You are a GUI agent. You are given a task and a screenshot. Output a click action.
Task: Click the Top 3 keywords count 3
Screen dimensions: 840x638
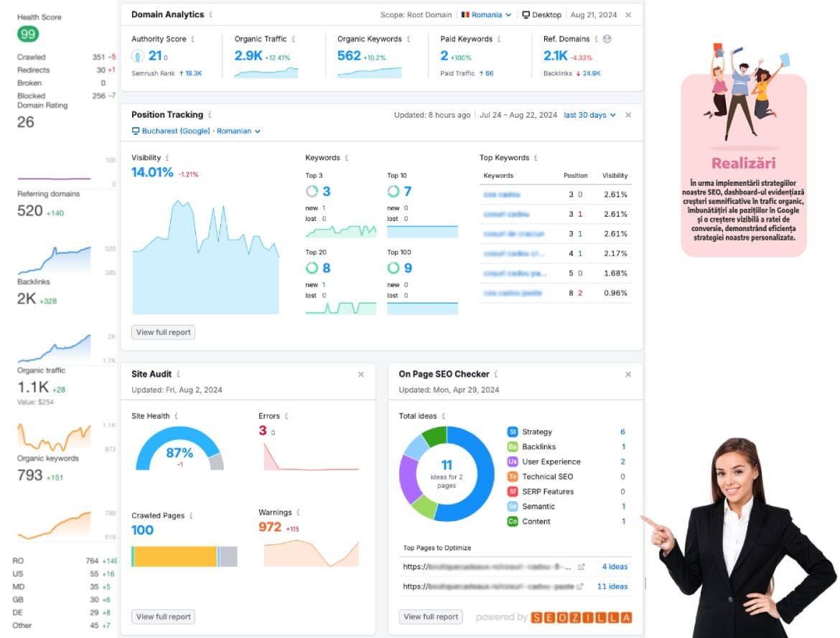[x=326, y=191]
